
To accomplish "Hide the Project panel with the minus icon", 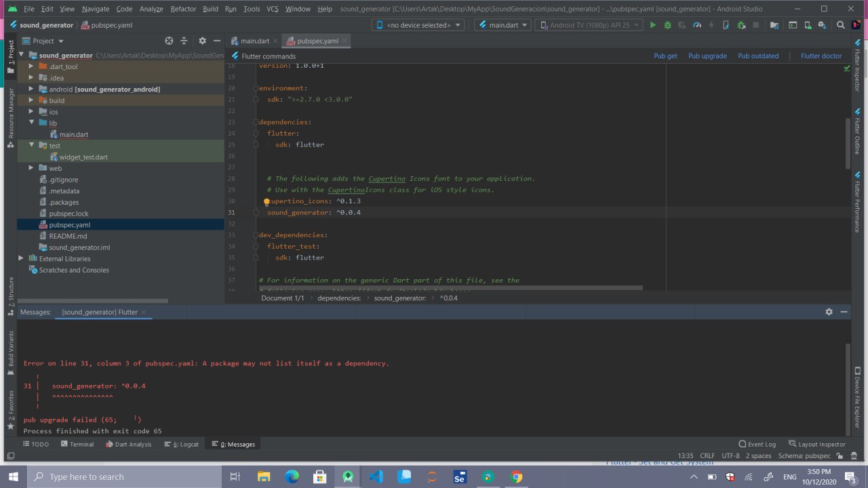I will (216, 41).
